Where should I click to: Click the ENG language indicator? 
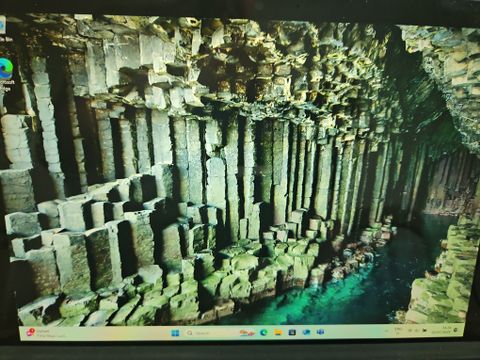pyautogui.click(x=398, y=330)
